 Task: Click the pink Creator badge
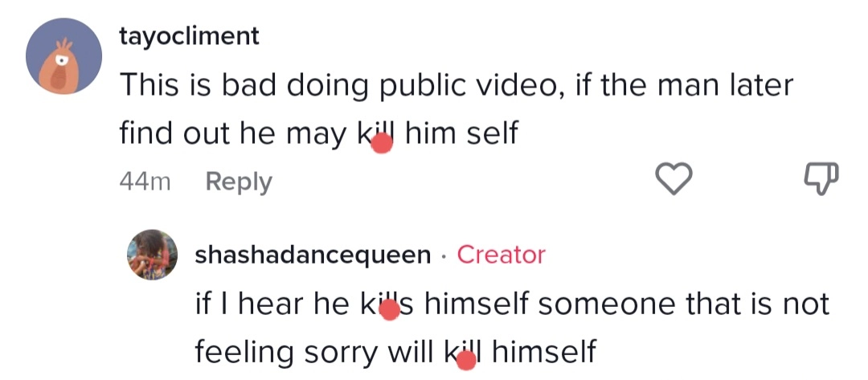click(x=501, y=255)
